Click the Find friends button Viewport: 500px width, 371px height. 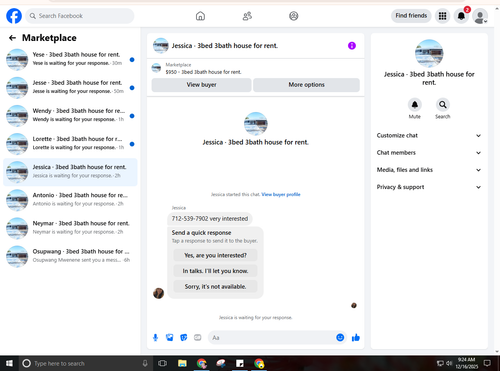click(411, 16)
